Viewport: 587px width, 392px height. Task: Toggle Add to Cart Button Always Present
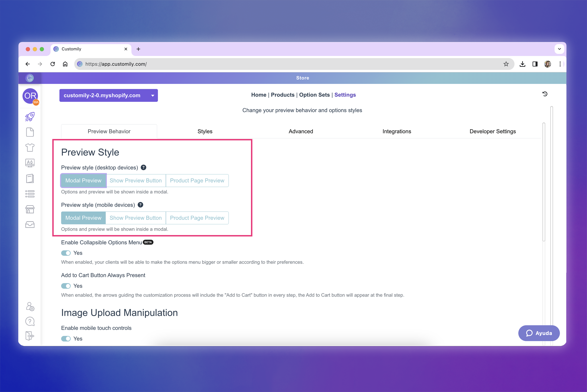pyautogui.click(x=66, y=286)
